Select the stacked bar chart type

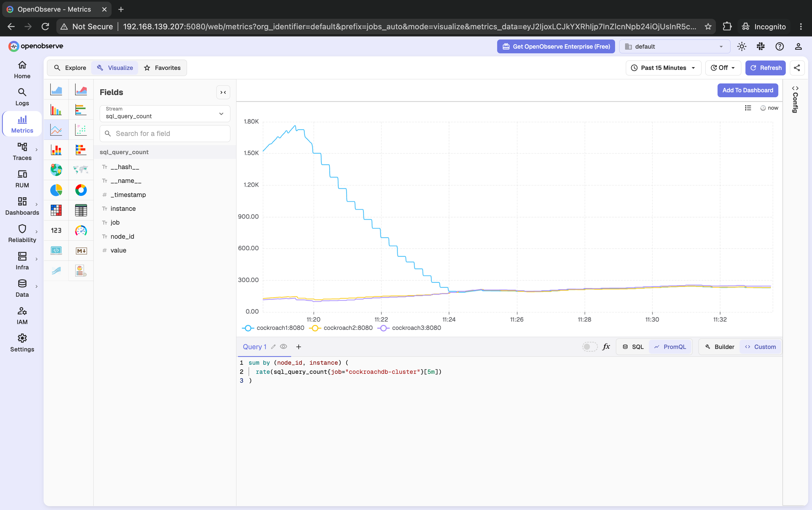56,150
